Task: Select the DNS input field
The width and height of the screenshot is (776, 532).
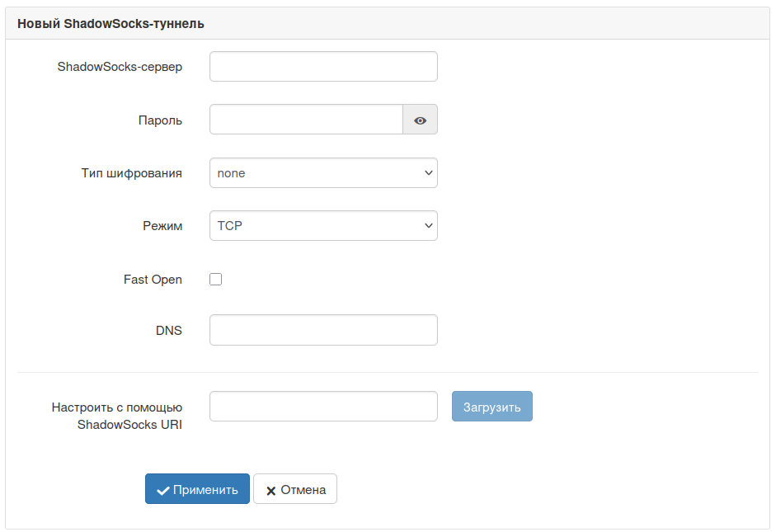Action: click(x=323, y=330)
